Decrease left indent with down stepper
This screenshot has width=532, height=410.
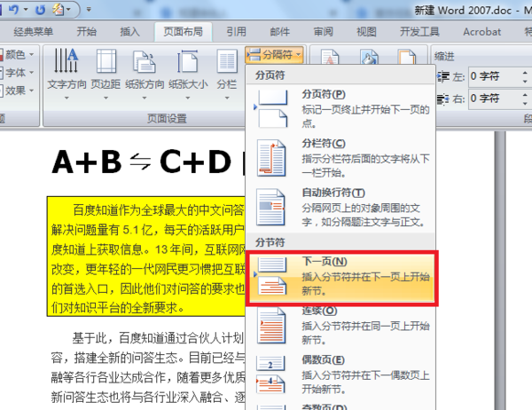[525, 82]
